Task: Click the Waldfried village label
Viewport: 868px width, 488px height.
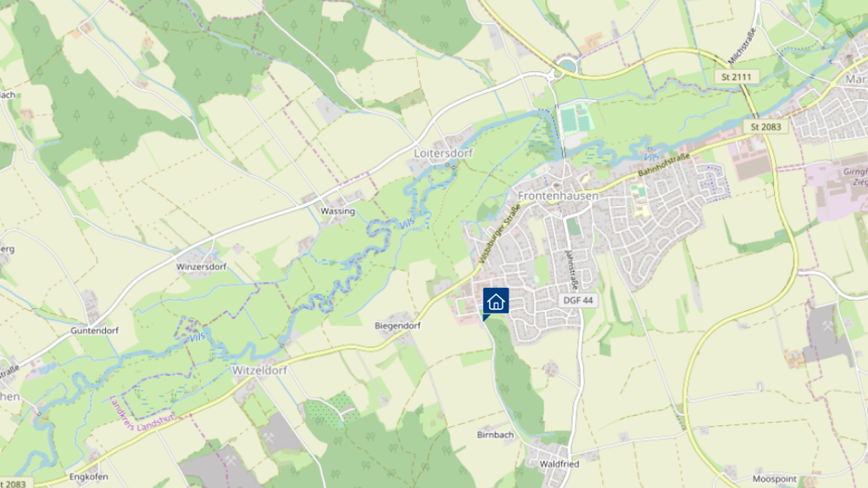Action: pos(559,463)
